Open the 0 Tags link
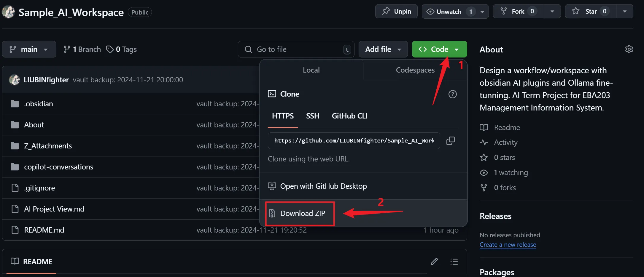The image size is (644, 277). coord(122,49)
